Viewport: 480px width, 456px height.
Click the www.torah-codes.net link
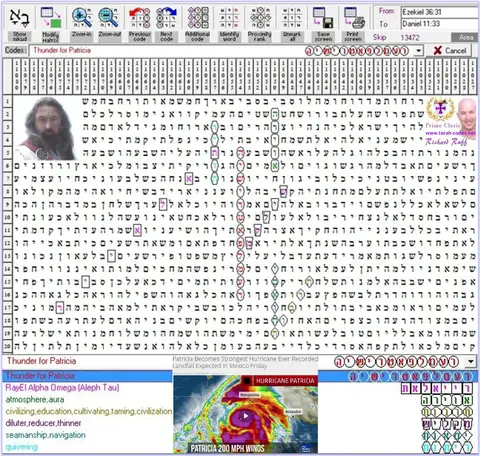(x=451, y=133)
